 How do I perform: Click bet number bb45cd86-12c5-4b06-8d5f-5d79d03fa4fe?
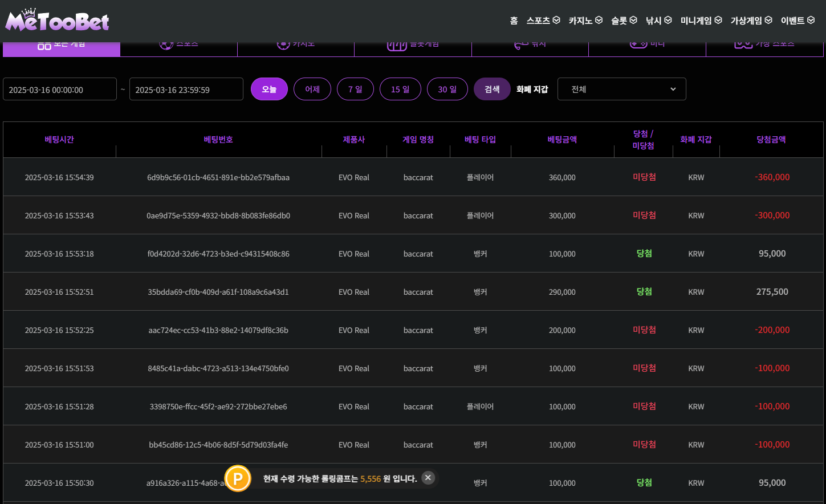pyautogui.click(x=218, y=445)
